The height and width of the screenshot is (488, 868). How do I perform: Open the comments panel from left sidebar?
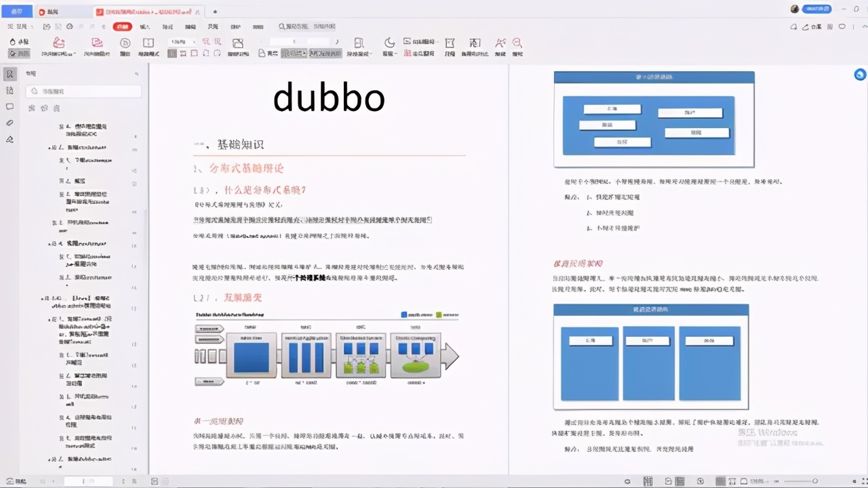pyautogui.click(x=9, y=106)
